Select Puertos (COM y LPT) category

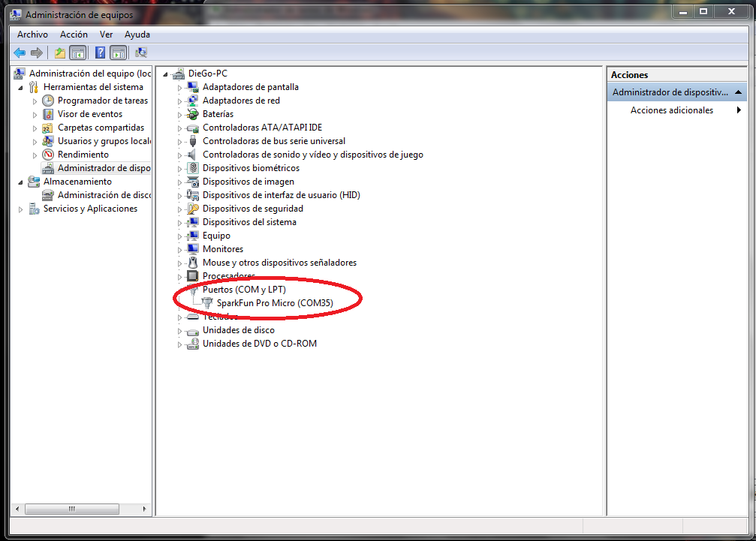tap(244, 290)
